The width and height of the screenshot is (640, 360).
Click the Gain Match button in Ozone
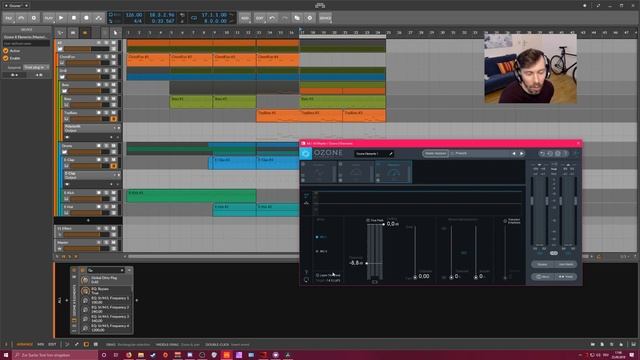pyautogui.click(x=566, y=264)
